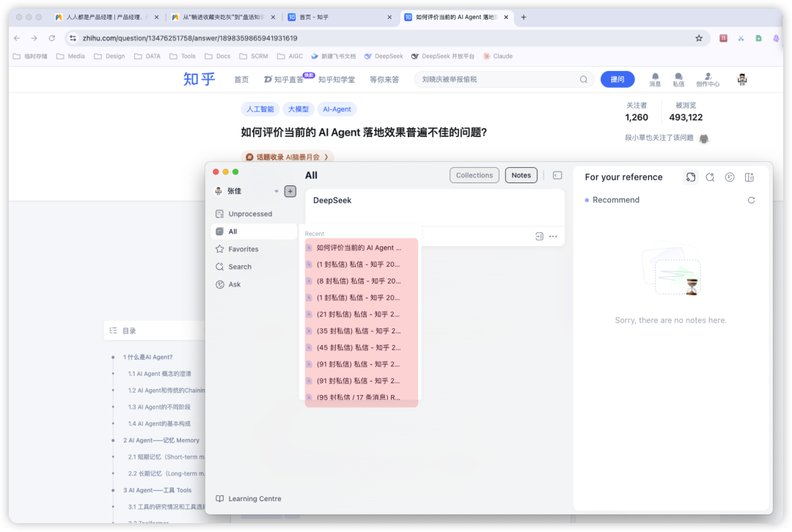Close the 如何评价当前的 AI Agent tab
The height and width of the screenshot is (532, 792).
[x=505, y=17]
